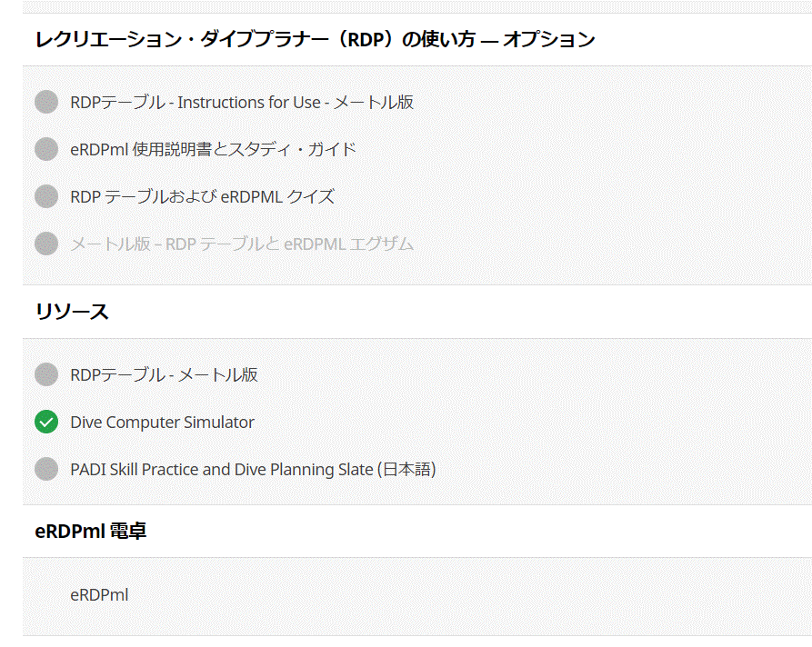Viewport: 812px width, 647px height.
Task: Click gray status circle beside eRDPml 使用説明書とスタディ・ガイド
Action: pyautogui.click(x=46, y=149)
